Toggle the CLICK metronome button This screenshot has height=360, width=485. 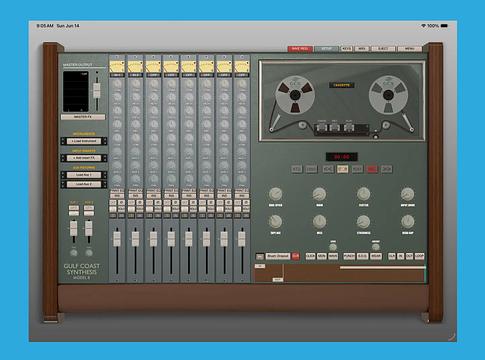pos(310,256)
